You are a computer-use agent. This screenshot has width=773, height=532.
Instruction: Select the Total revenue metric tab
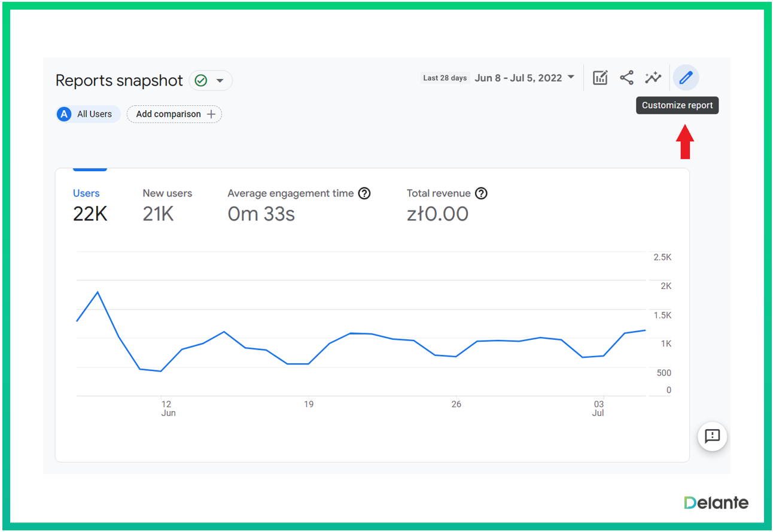439,193
